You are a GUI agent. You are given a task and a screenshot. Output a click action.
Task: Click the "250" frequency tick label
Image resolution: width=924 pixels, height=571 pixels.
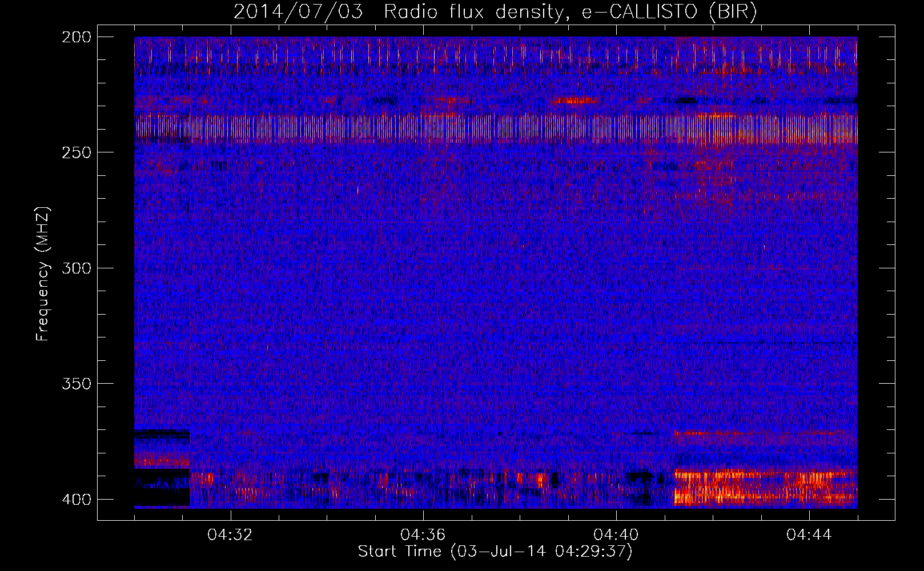coord(76,152)
